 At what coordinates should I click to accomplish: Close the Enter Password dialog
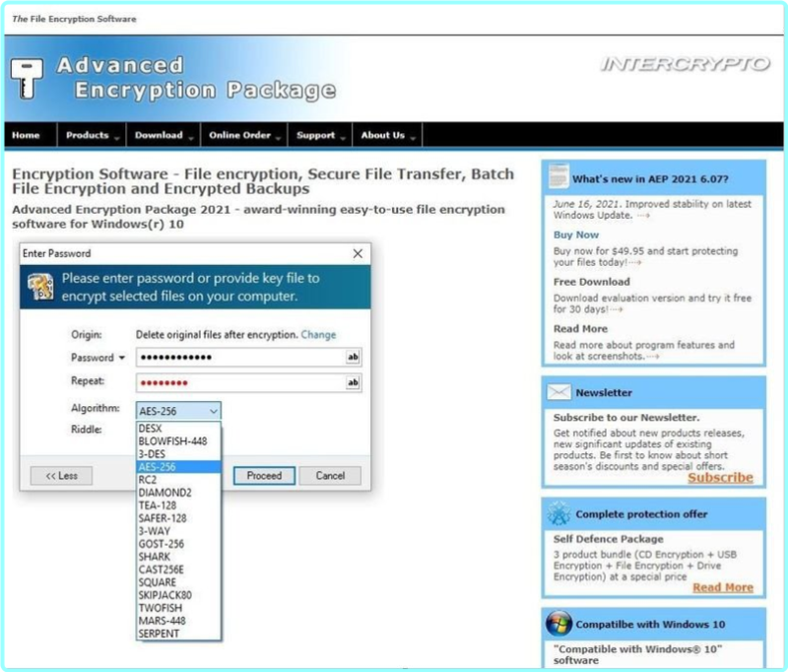click(358, 253)
